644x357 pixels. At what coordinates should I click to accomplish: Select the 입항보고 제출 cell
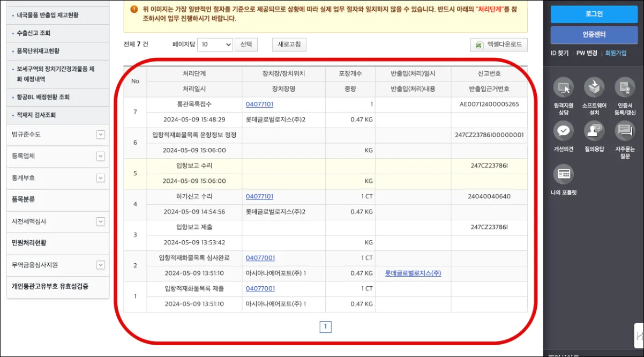[x=194, y=227]
